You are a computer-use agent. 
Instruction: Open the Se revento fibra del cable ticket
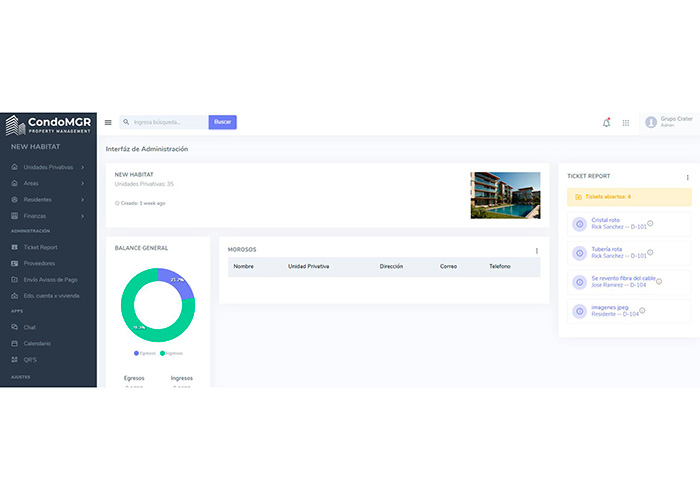pyautogui.click(x=623, y=278)
